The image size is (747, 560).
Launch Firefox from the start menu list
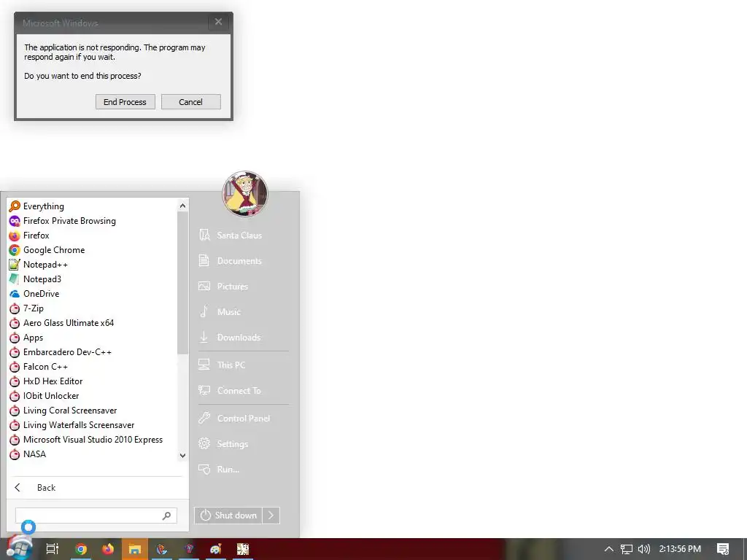[93, 236]
